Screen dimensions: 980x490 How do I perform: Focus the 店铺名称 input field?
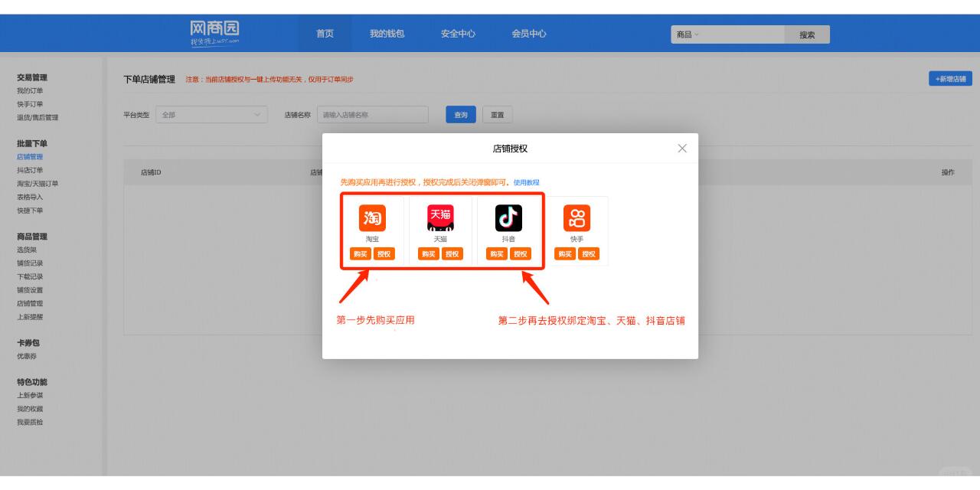pyautogui.click(x=373, y=115)
